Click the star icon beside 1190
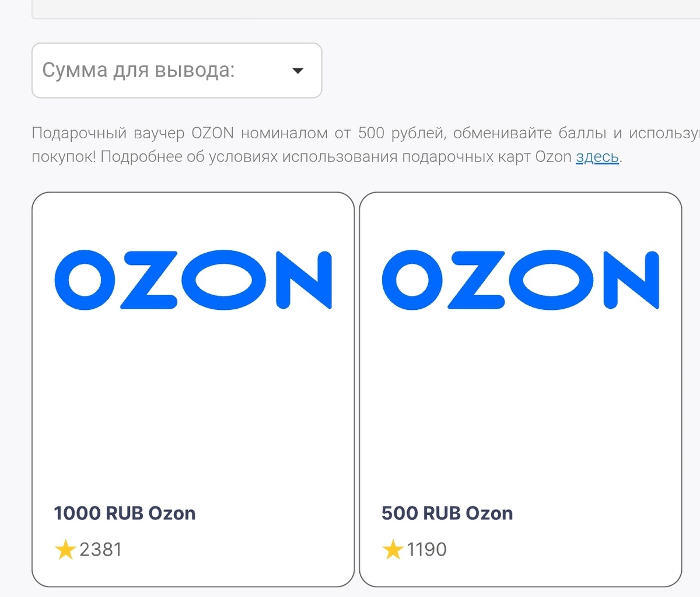Screen dimensions: 700x597 [x=393, y=550]
